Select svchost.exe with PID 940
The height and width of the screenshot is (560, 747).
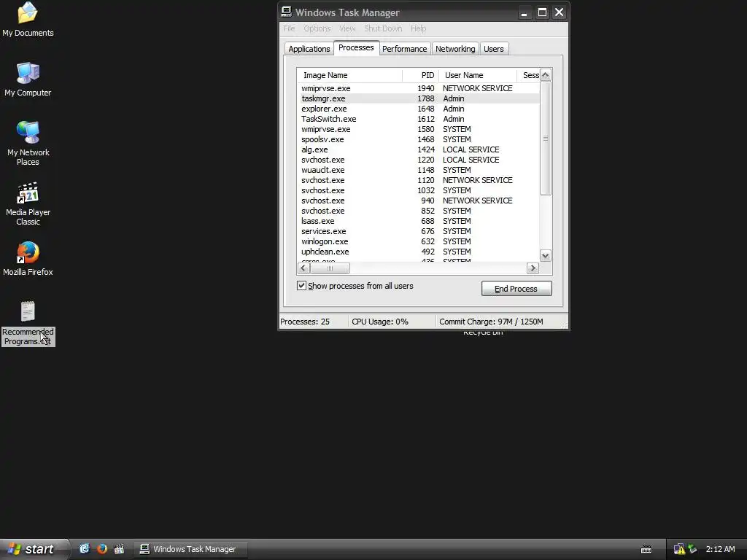point(419,201)
